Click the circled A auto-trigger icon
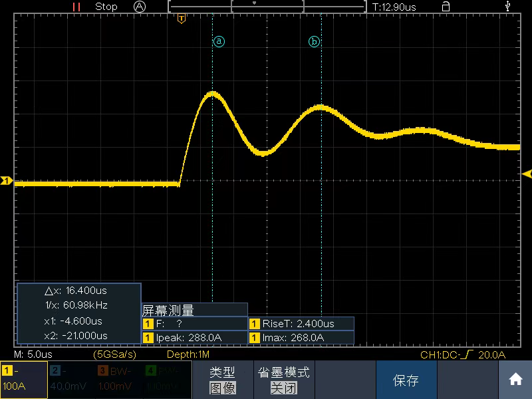This screenshot has width=532, height=399. pyautogui.click(x=140, y=7)
